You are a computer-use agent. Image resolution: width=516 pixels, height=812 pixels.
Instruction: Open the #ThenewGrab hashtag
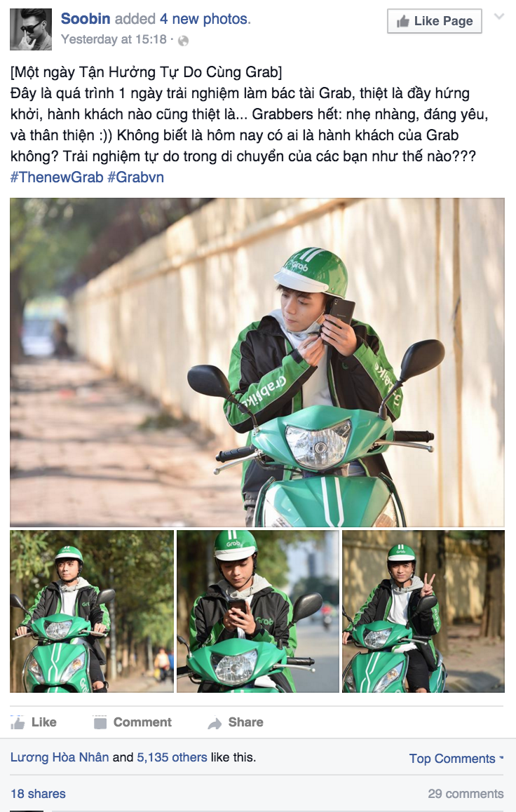[57, 177]
